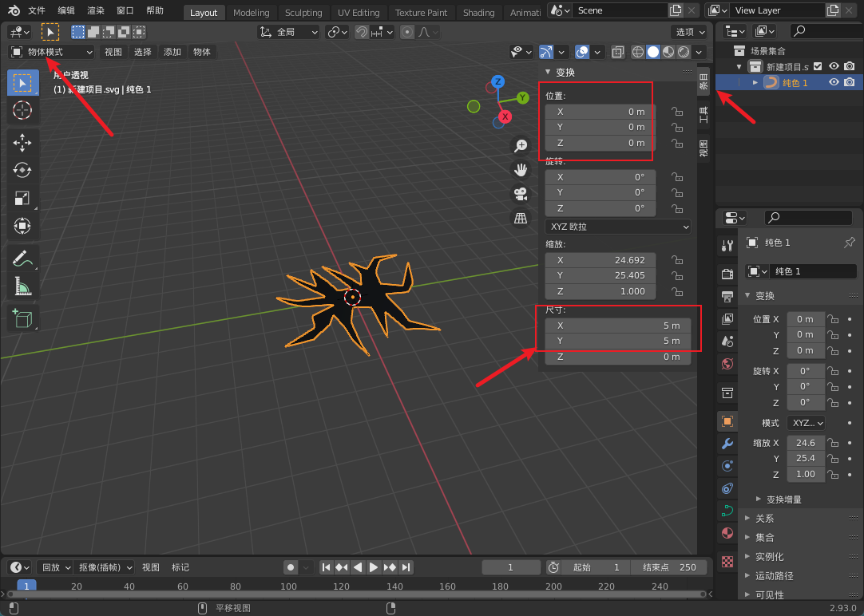The height and width of the screenshot is (616, 864).
Task: Select the Annotate pencil tool
Action: (x=22, y=259)
